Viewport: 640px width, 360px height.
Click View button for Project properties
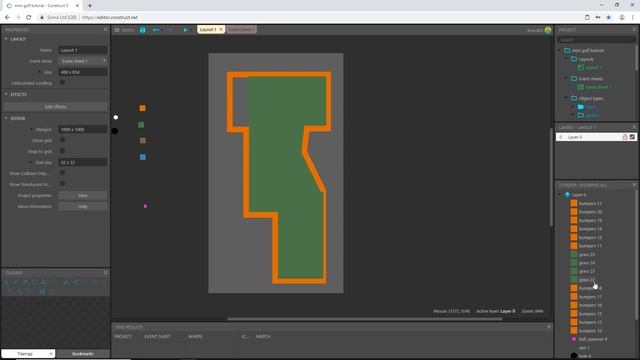point(83,196)
